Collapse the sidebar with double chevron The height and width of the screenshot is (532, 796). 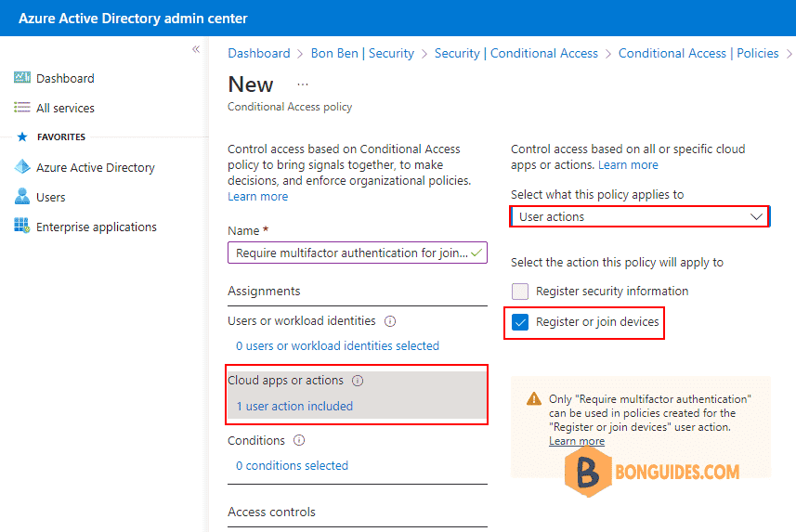196,49
